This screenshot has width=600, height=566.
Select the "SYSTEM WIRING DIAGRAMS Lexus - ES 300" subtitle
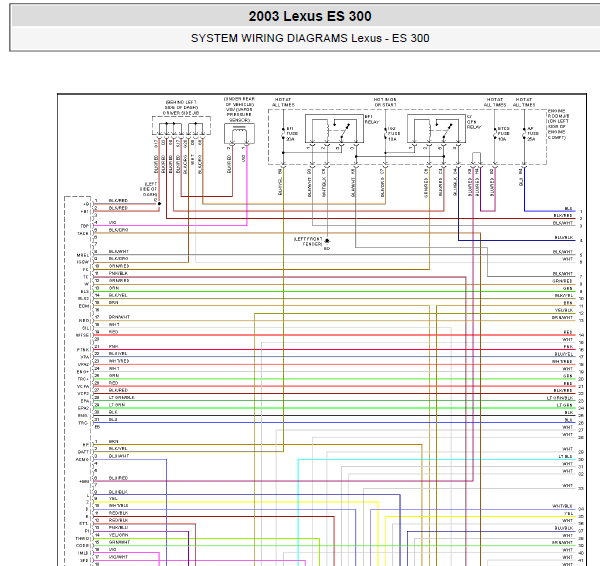(x=310, y=38)
